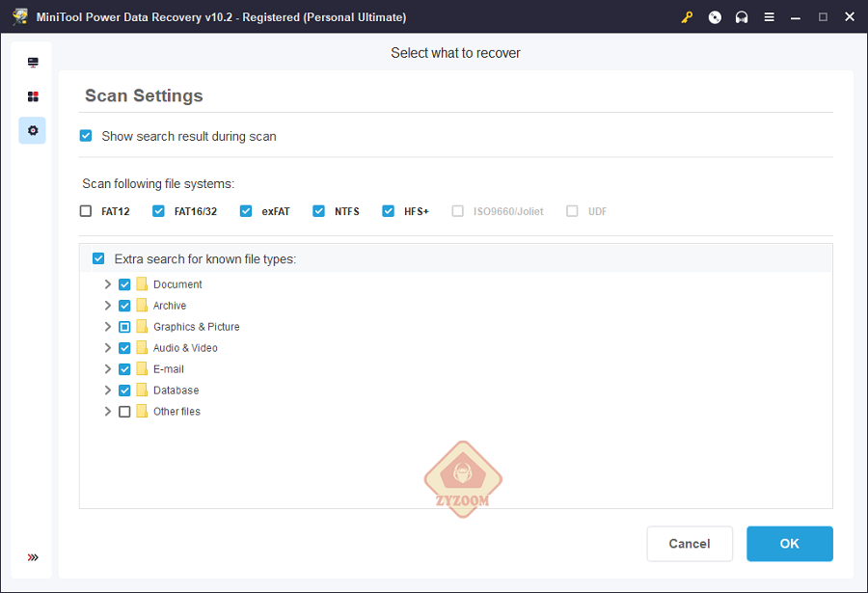
Task: Check the Other files checkbox
Action: [124, 412]
